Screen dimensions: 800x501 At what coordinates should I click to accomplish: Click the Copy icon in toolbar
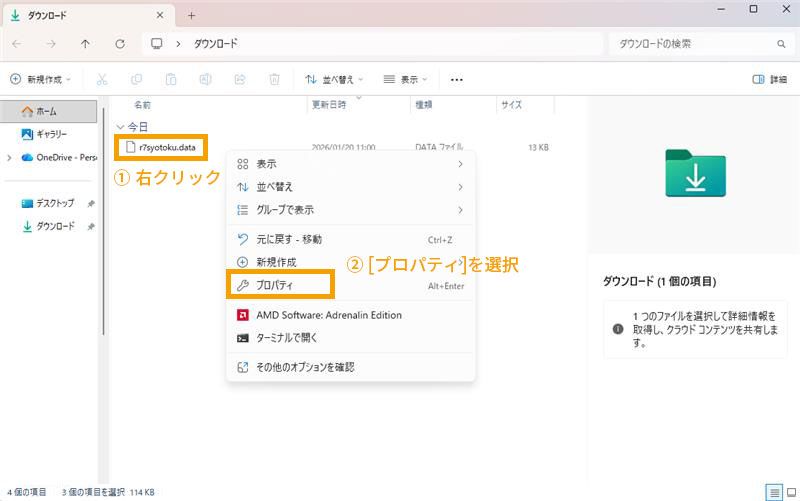[136, 79]
